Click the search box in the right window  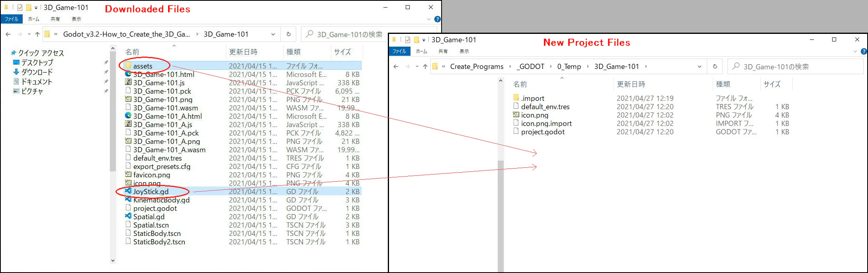coord(795,67)
